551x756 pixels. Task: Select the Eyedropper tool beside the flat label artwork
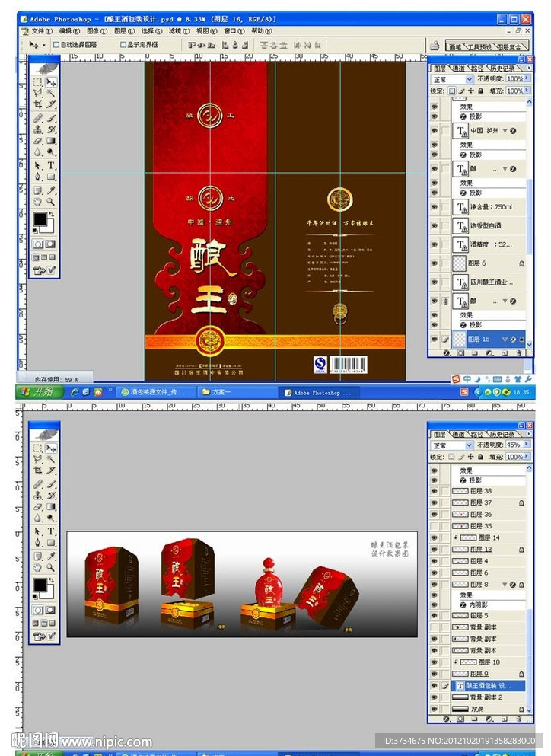click(x=51, y=190)
